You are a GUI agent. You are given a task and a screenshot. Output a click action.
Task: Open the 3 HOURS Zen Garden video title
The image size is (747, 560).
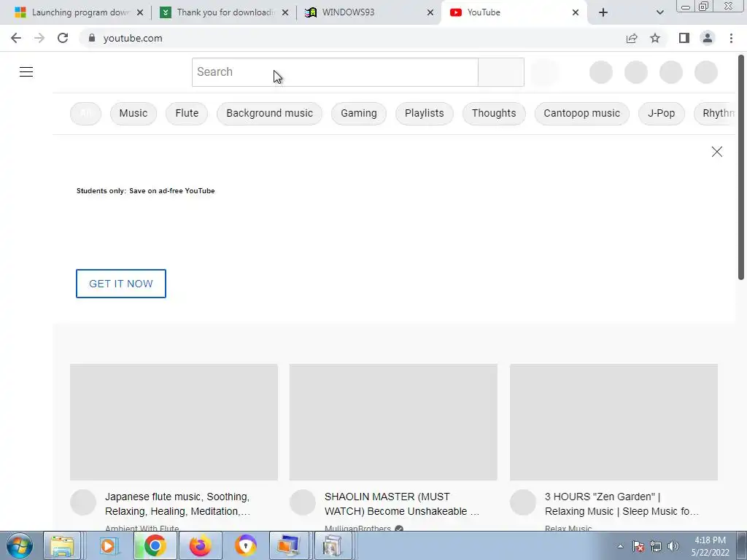click(x=622, y=504)
